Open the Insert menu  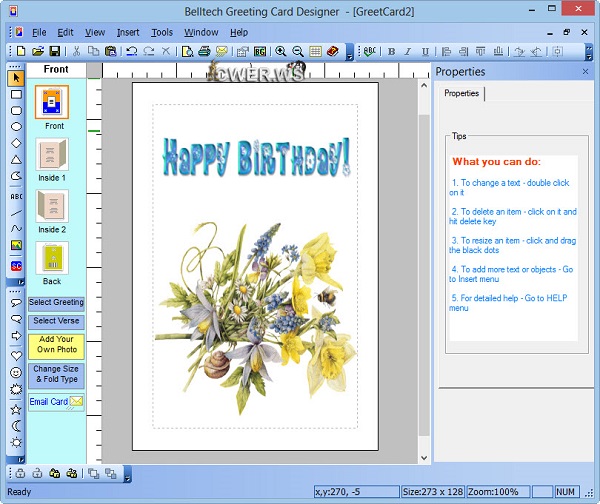pyautogui.click(x=128, y=32)
